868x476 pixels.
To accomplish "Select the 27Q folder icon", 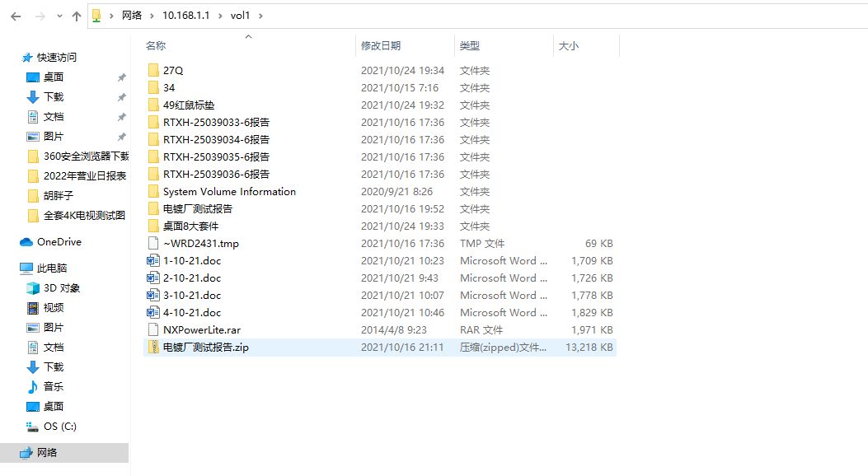I will [x=153, y=70].
